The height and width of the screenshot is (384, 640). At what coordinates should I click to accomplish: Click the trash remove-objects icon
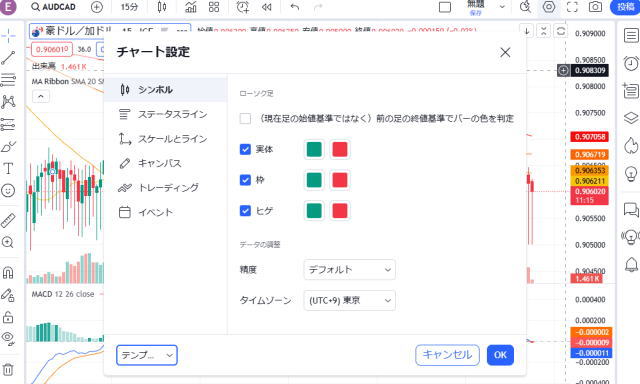8,370
